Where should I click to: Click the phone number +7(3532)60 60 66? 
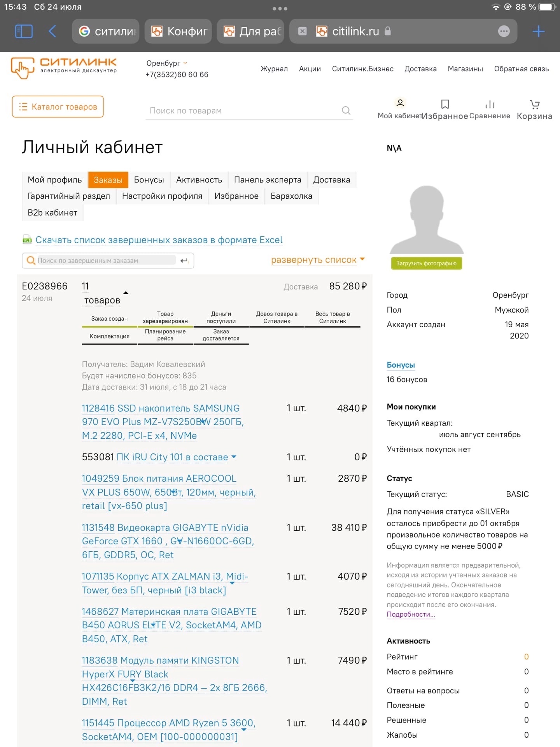pyautogui.click(x=177, y=75)
